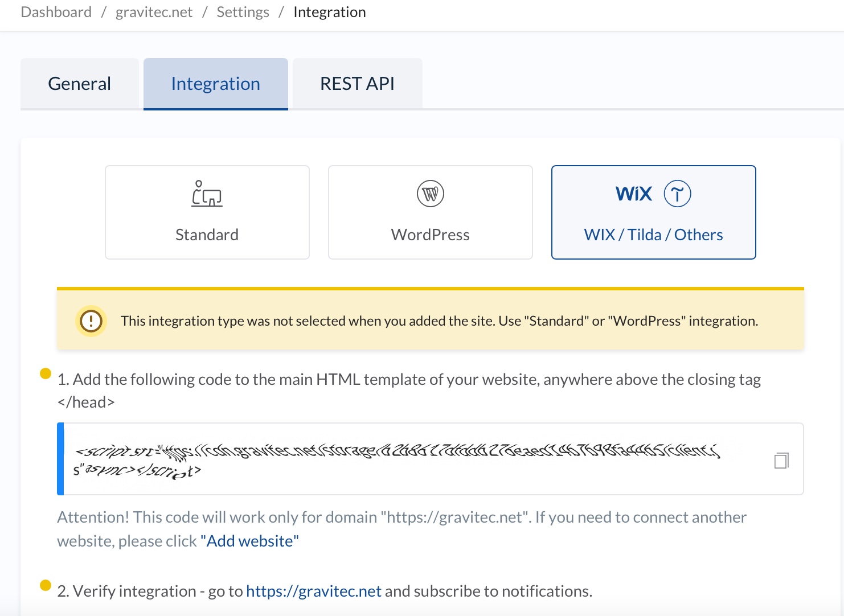Click the copy code icon
The width and height of the screenshot is (844, 616).
click(781, 460)
